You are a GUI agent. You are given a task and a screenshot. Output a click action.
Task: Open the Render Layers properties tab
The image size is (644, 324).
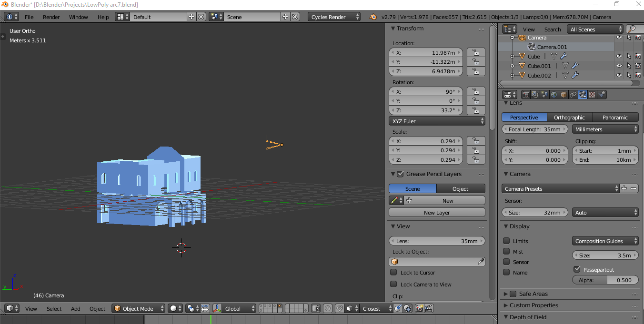(535, 95)
